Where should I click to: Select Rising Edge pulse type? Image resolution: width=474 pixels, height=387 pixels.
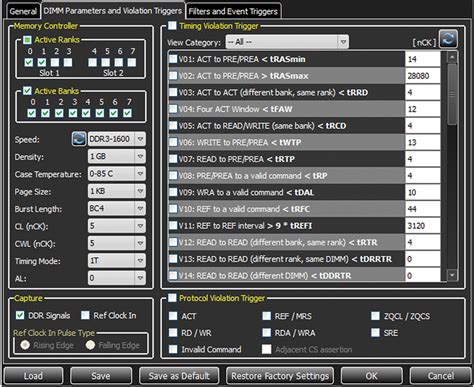click(25, 345)
